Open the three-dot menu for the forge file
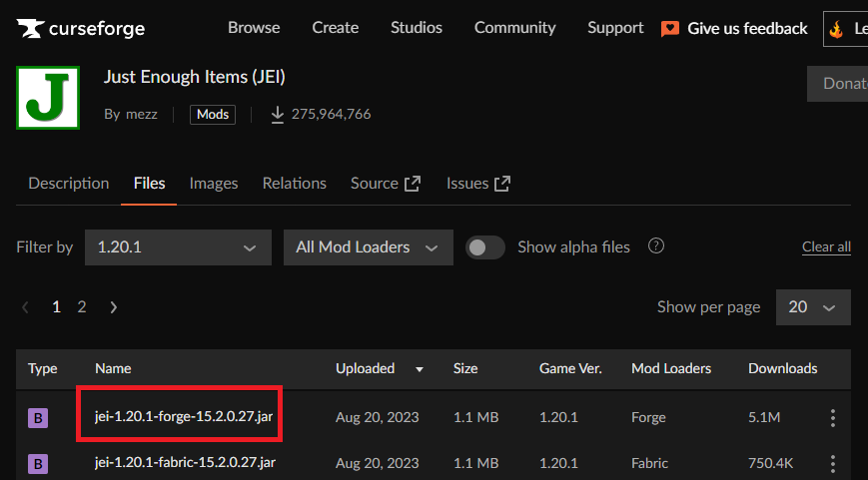868x480 pixels. click(x=833, y=418)
